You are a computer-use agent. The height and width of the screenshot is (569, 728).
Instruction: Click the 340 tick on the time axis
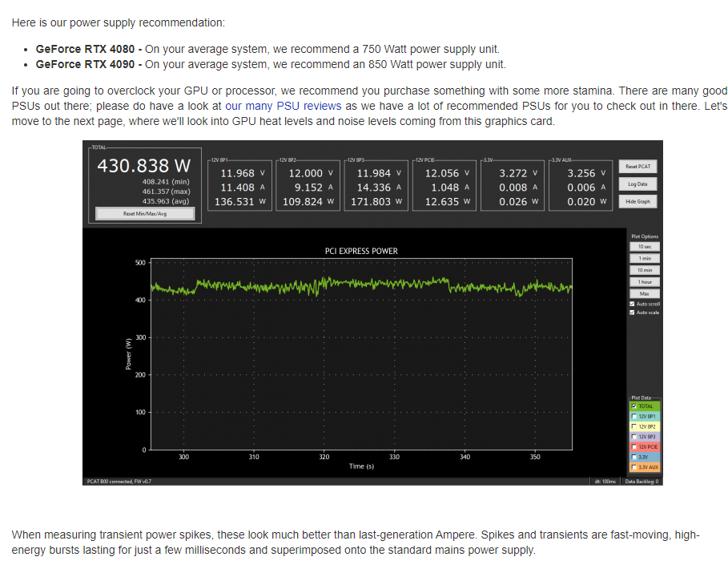(465, 457)
